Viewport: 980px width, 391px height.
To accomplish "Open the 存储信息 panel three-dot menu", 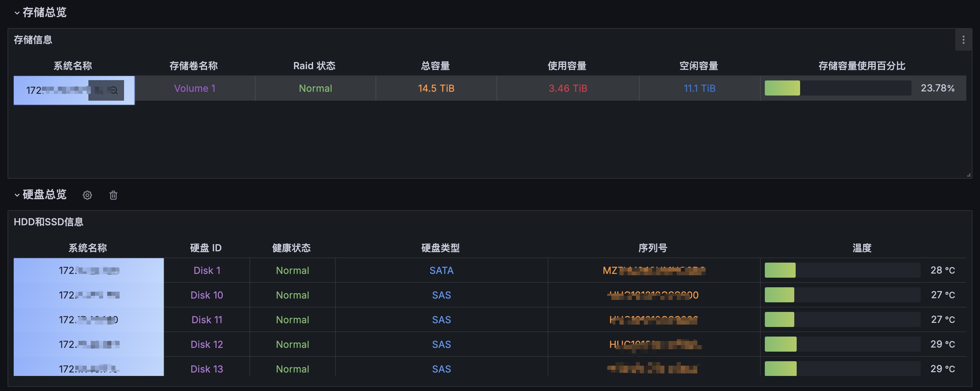I will pyautogui.click(x=963, y=40).
